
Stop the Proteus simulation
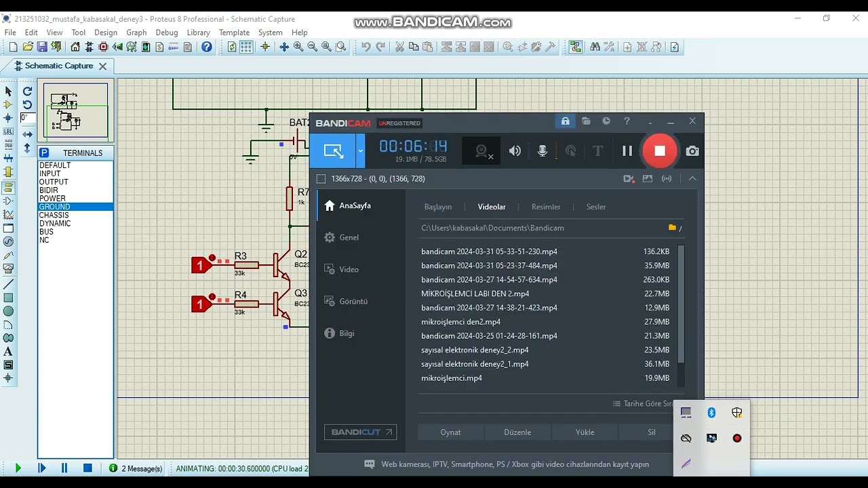coord(87,468)
